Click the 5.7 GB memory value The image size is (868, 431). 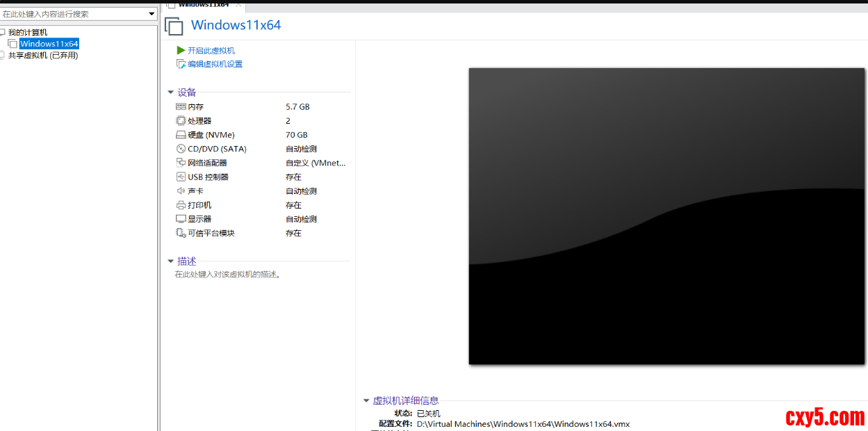[x=297, y=107]
